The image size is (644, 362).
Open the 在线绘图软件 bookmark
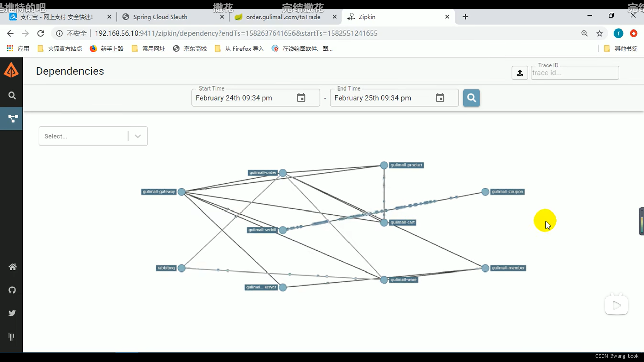click(302, 49)
